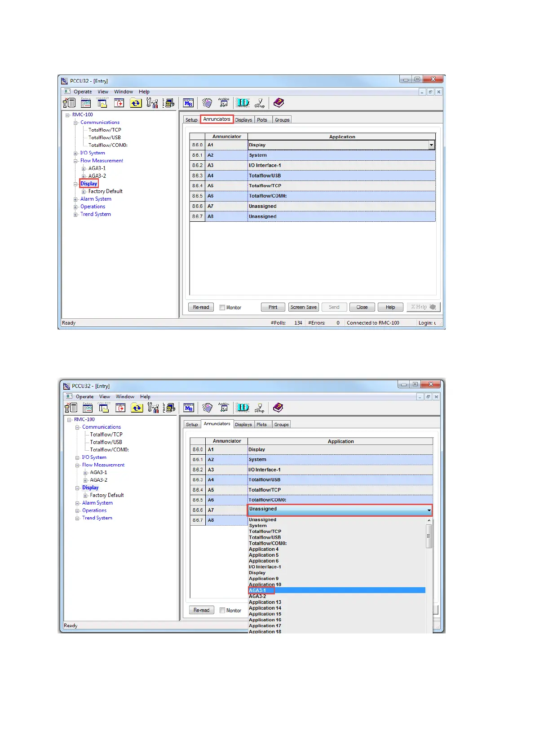Select AGA3-1 from the application dropdown list

(257, 590)
